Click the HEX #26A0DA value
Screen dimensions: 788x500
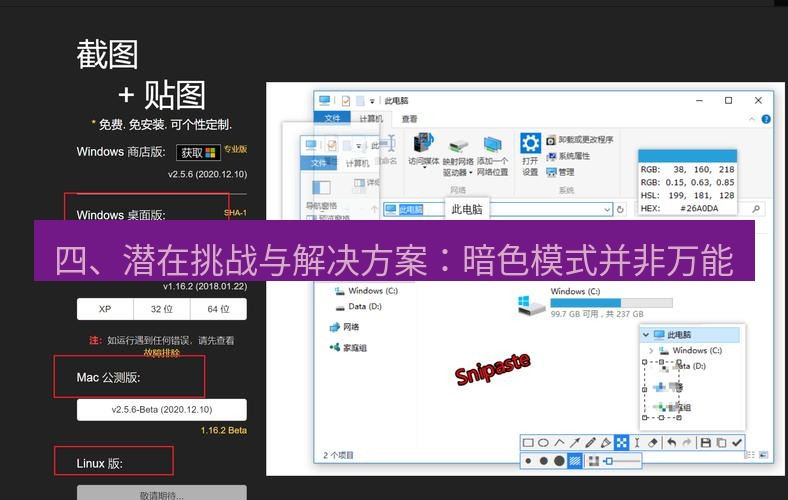699,209
